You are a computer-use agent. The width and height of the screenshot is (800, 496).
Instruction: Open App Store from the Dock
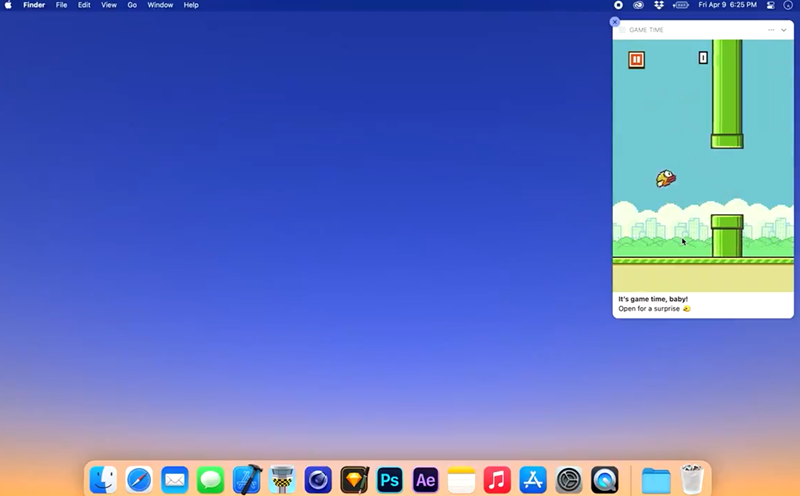point(533,480)
